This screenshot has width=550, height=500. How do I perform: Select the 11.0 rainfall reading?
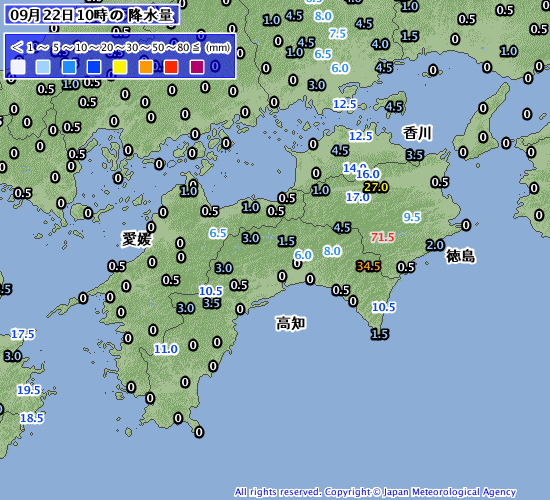pos(166,349)
